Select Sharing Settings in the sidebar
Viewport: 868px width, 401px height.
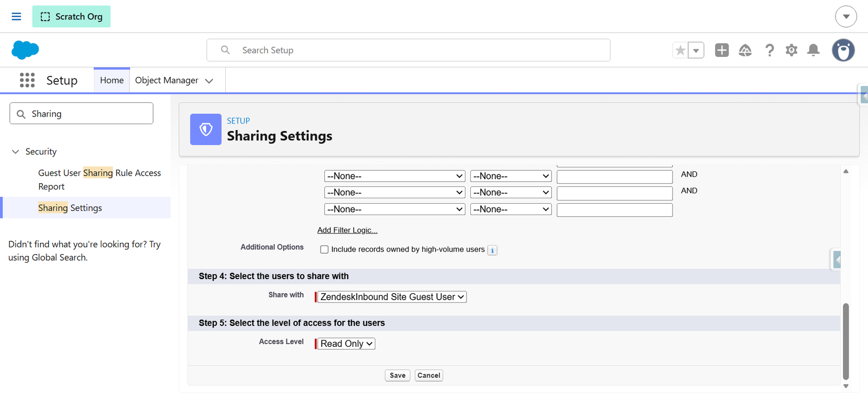(x=70, y=208)
